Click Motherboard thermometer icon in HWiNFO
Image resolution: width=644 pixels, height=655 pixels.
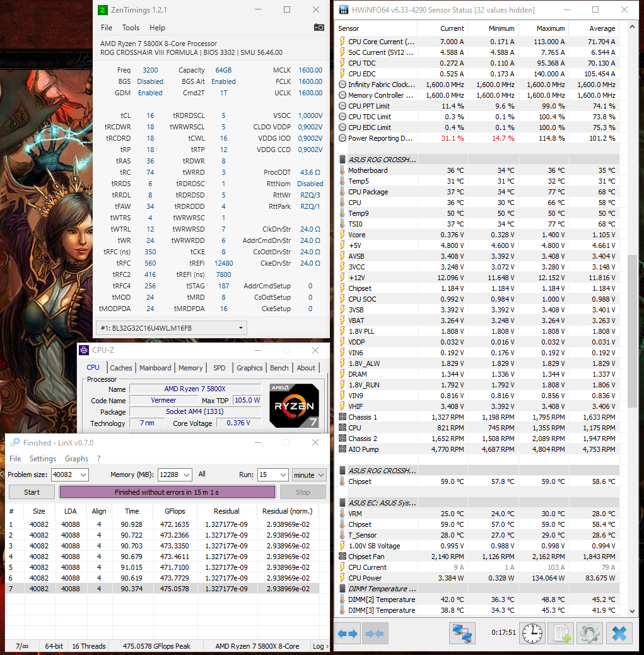342,170
